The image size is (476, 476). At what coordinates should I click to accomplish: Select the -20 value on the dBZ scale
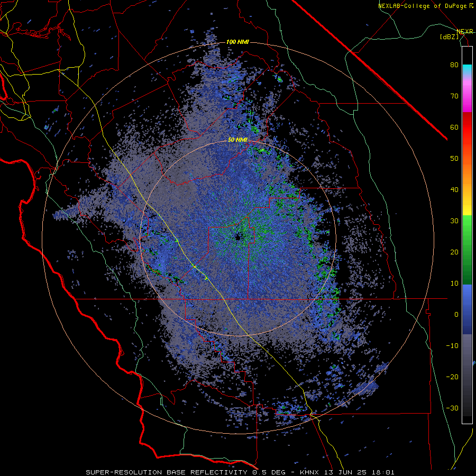(x=452, y=377)
